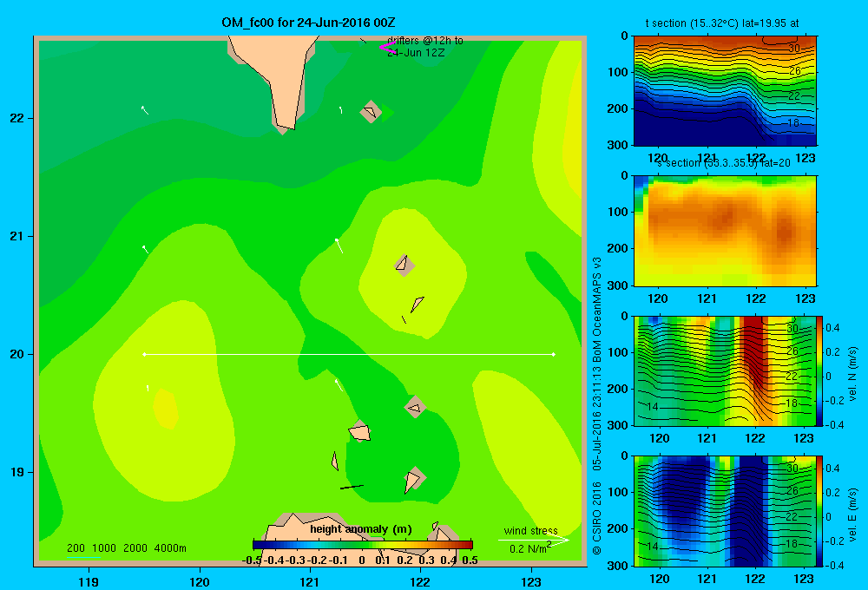Click the white section line at latitude 20
This screenshot has width=868, height=590.
(349, 354)
